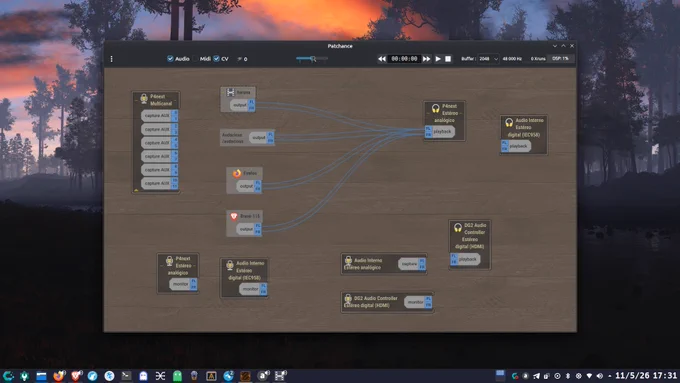Open the network icon in the system tray
Image resolution: width=680 pixels, height=383 pixels.
click(x=589, y=376)
